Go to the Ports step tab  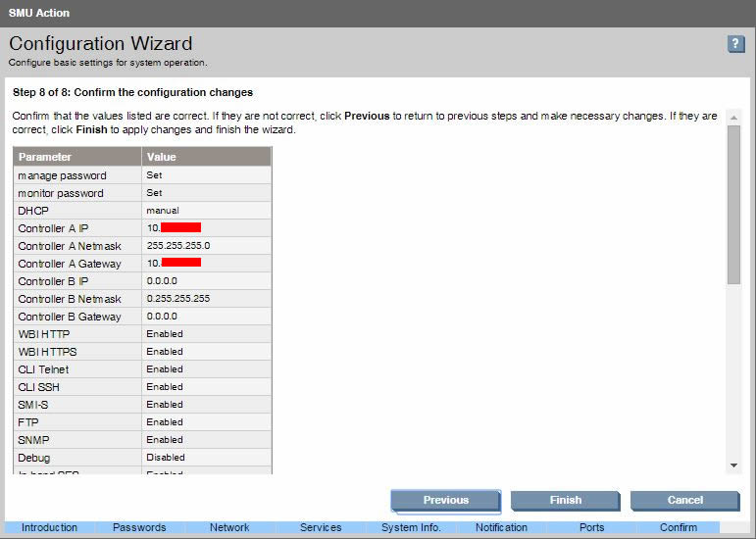tap(591, 528)
